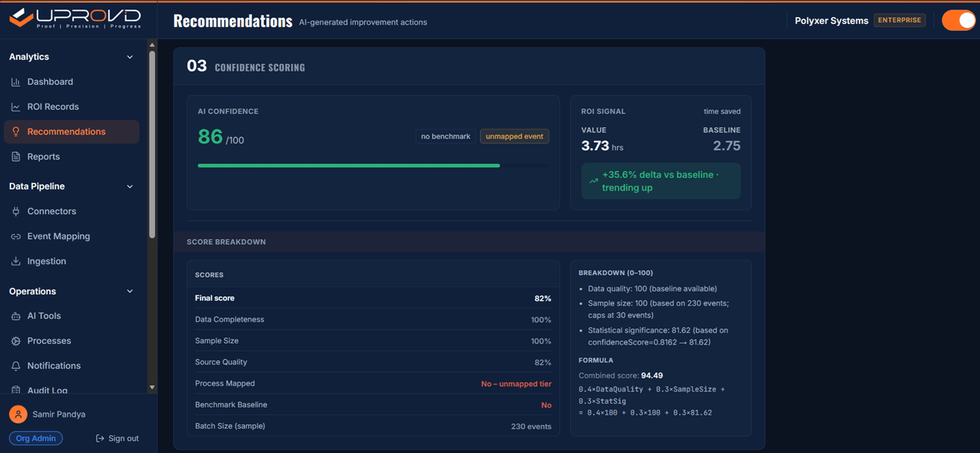Open the Audit Log entry

[x=71, y=390]
